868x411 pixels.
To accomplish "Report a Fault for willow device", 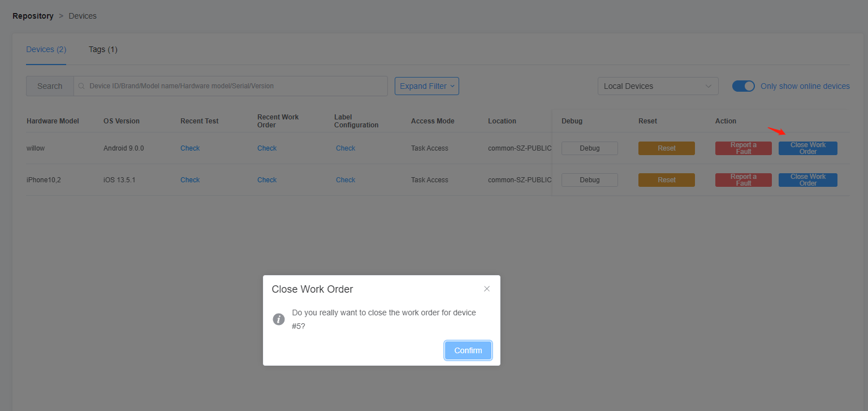I will 744,148.
